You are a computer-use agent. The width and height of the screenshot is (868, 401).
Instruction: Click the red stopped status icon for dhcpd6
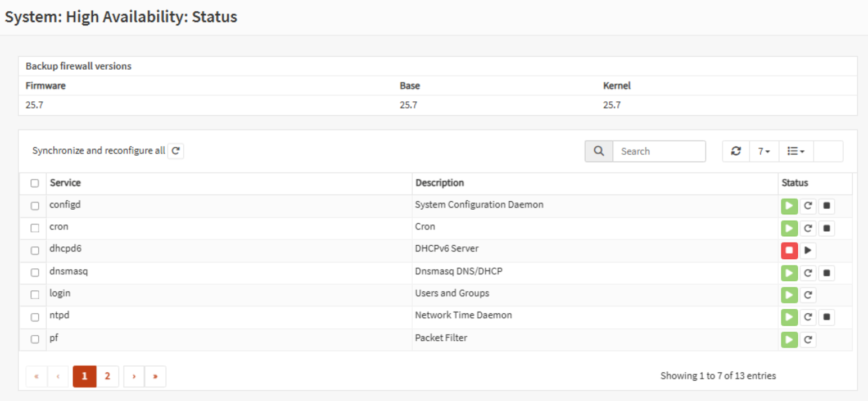(789, 250)
